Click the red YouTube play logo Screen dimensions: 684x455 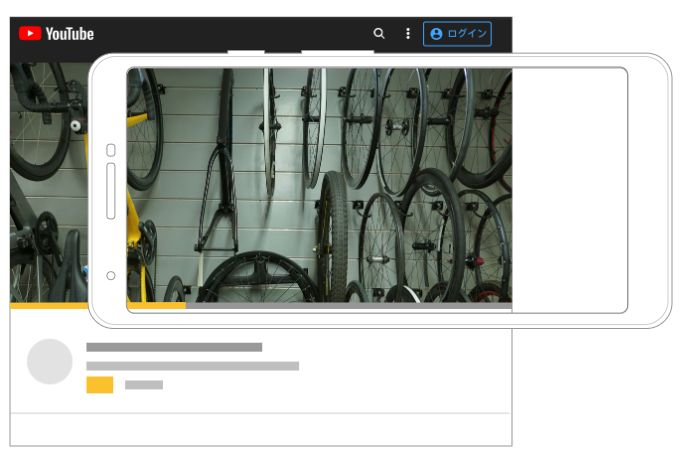[x=30, y=33]
